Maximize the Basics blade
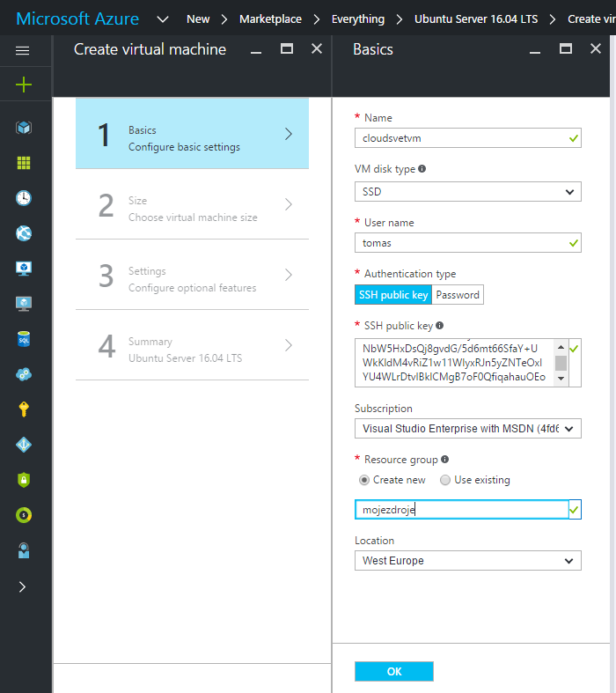This screenshot has height=693, width=616. click(x=566, y=48)
